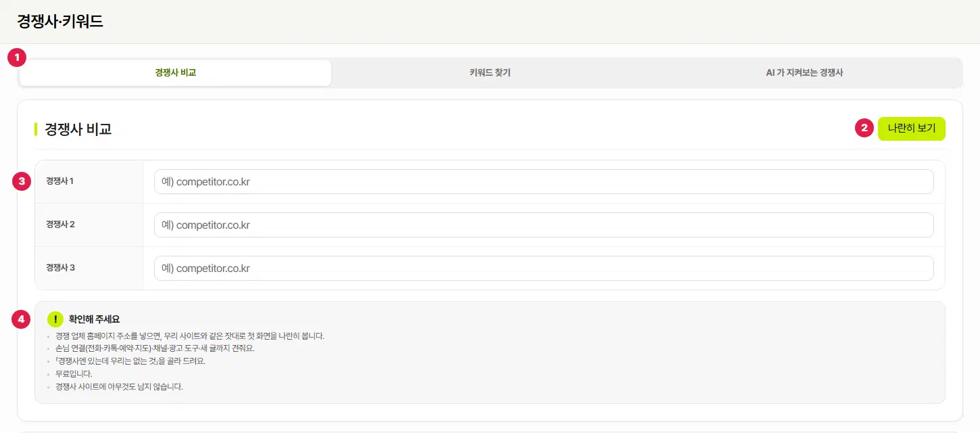This screenshot has height=433, width=980.
Task: Click the note starting with 손님 연결
Action: (x=155, y=348)
